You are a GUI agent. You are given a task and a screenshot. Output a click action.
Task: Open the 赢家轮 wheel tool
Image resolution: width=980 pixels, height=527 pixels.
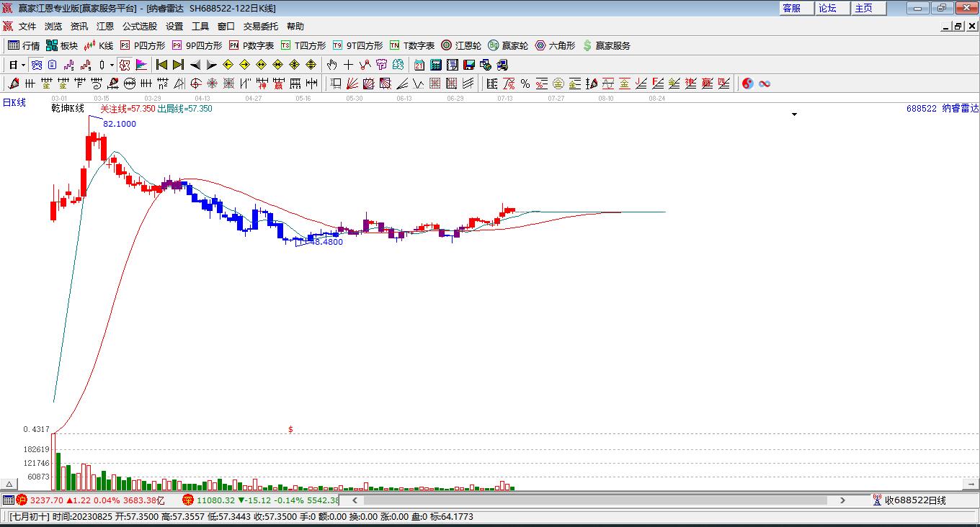point(508,45)
